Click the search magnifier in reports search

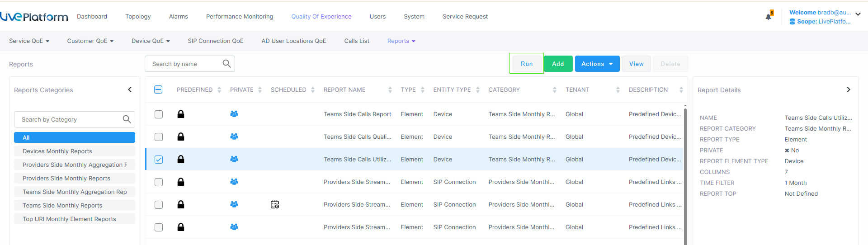[x=226, y=64]
